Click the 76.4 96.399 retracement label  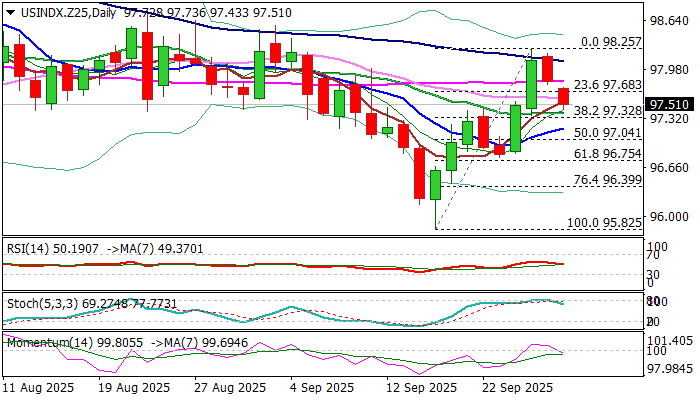coord(608,180)
